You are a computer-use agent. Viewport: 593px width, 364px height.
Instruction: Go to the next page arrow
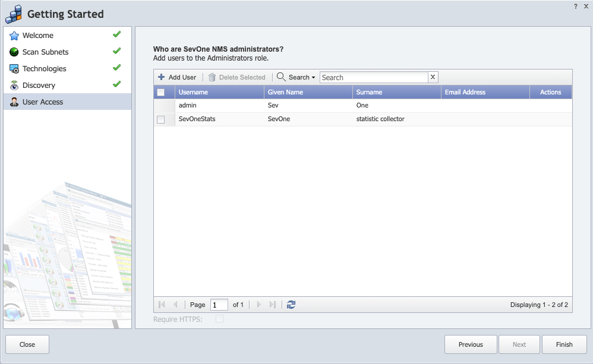pyautogui.click(x=258, y=305)
